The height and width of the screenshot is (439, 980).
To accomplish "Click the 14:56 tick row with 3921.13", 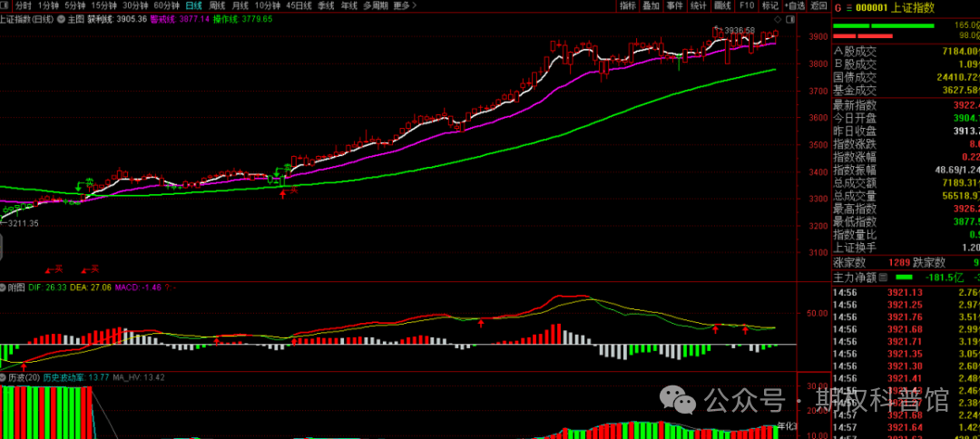I will (906, 293).
